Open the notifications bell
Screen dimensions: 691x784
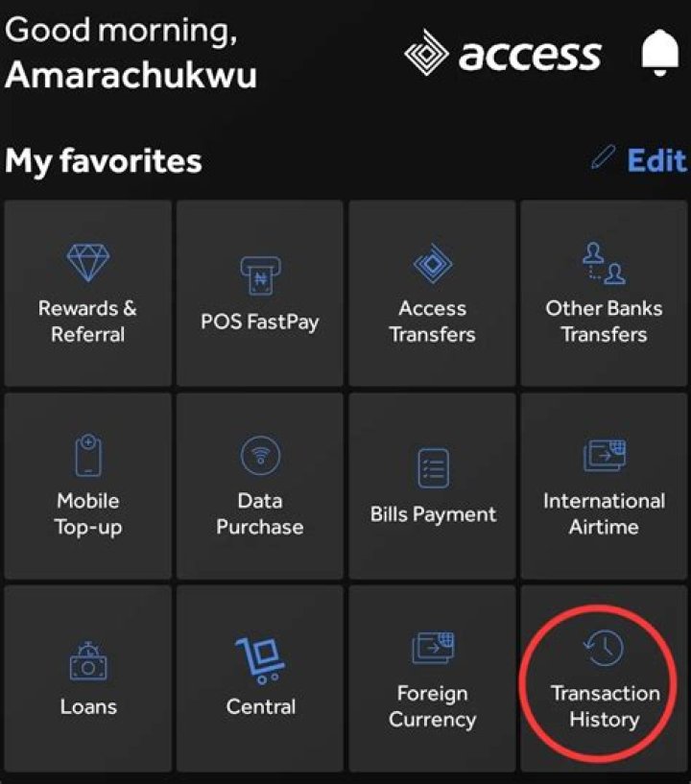[660, 53]
